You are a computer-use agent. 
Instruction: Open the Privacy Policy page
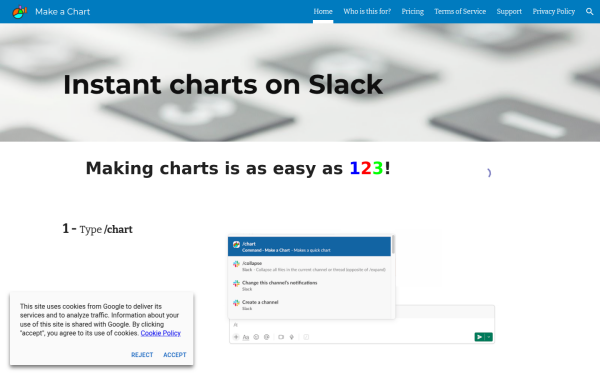point(554,11)
